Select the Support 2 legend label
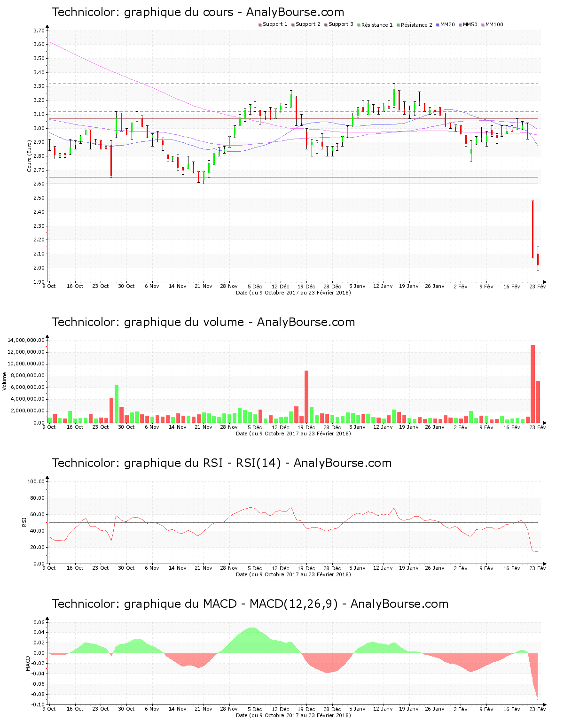Viewport: 564px width, 728px height. tap(308, 24)
